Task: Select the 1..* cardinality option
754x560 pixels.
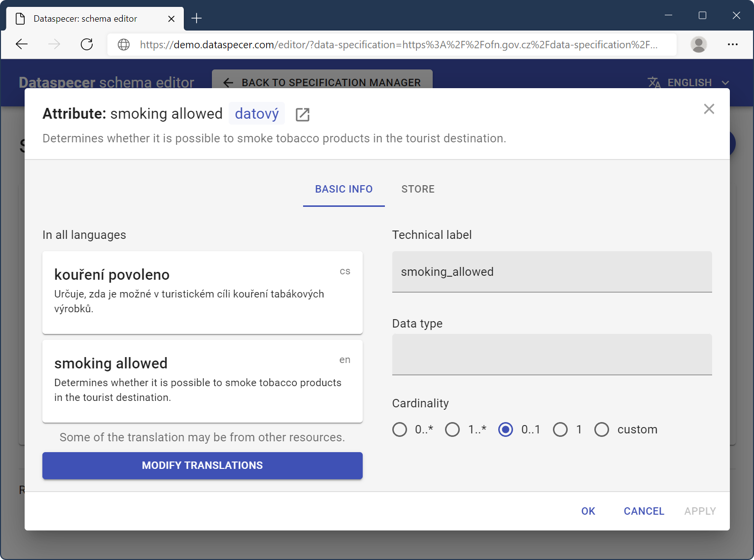Action: [452, 429]
